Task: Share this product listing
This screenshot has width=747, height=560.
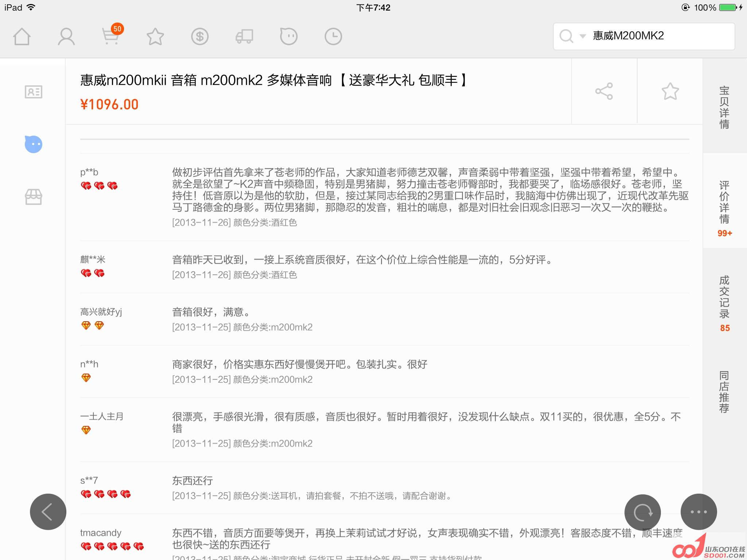Action: (604, 91)
